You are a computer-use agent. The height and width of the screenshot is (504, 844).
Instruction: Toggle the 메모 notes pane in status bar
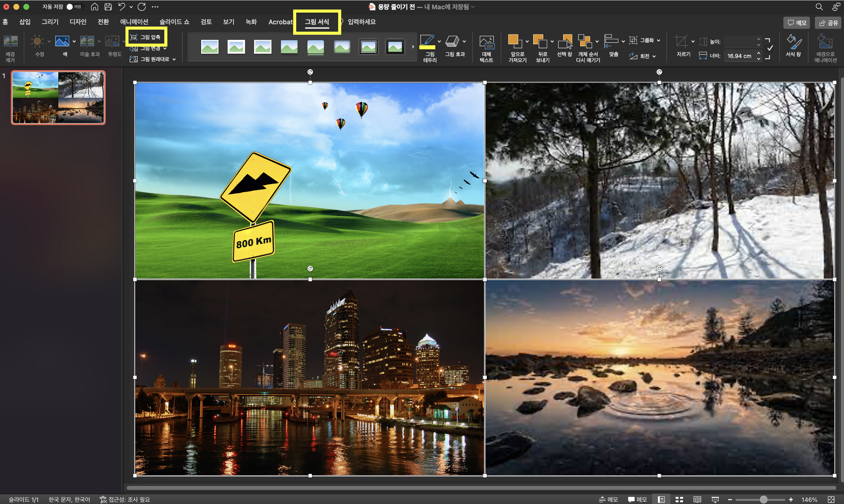608,499
